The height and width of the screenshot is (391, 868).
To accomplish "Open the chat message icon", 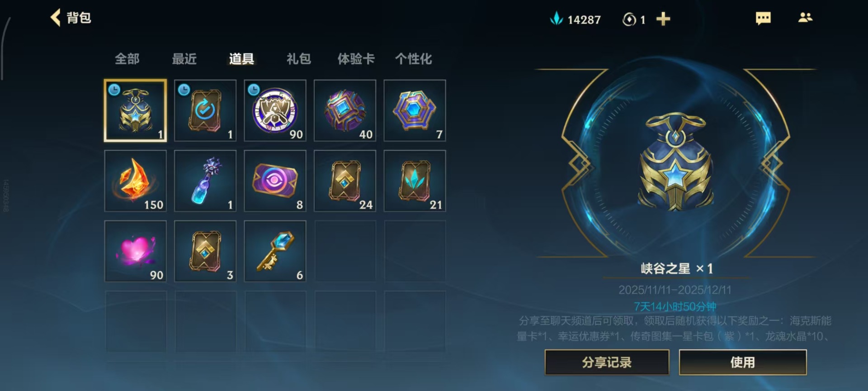I will point(763,19).
